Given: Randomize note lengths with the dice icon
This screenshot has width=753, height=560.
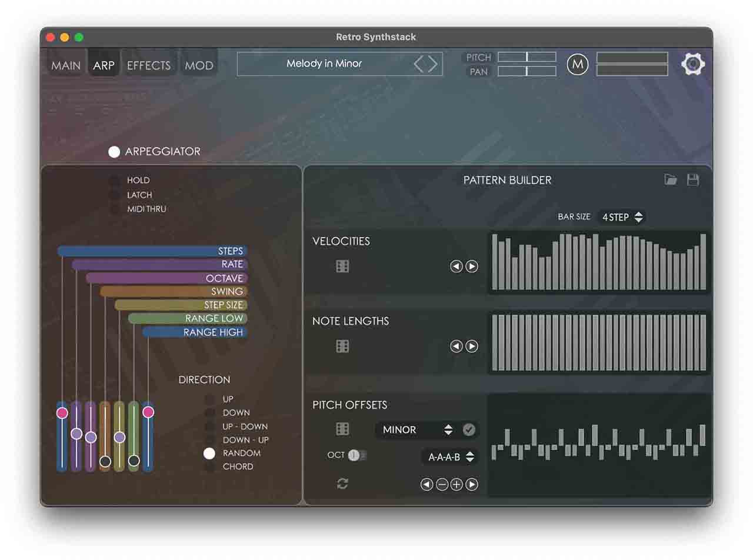Looking at the screenshot, I should tap(342, 346).
